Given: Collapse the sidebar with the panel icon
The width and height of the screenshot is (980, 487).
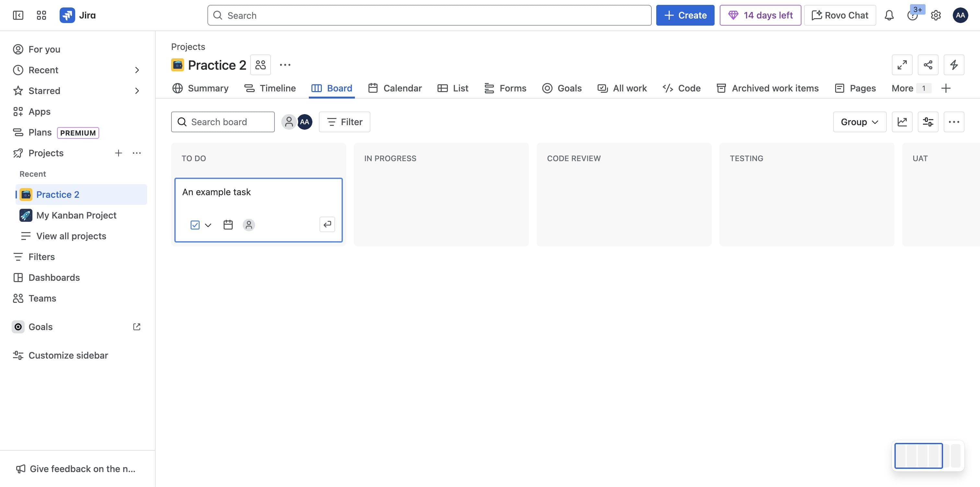Looking at the screenshot, I should 18,15.
